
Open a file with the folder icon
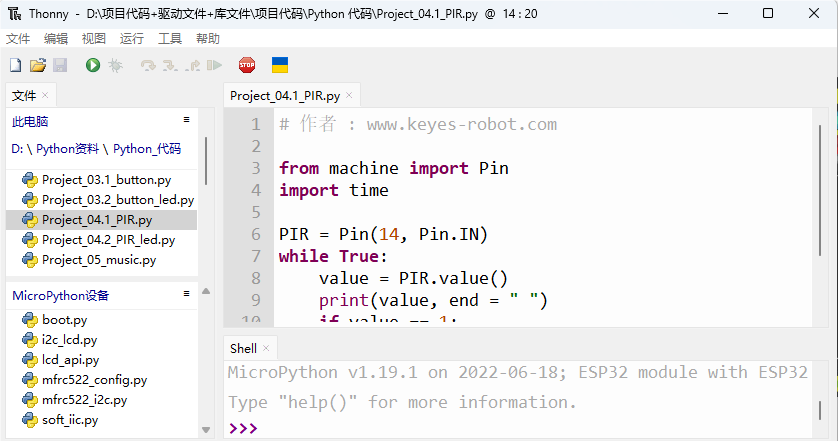(37, 65)
